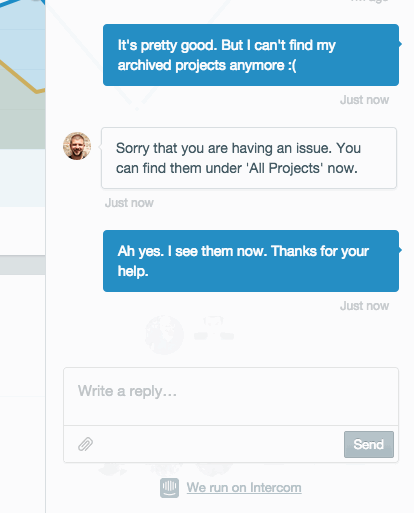Open the 'We run on Intercom' link

[x=244, y=488]
